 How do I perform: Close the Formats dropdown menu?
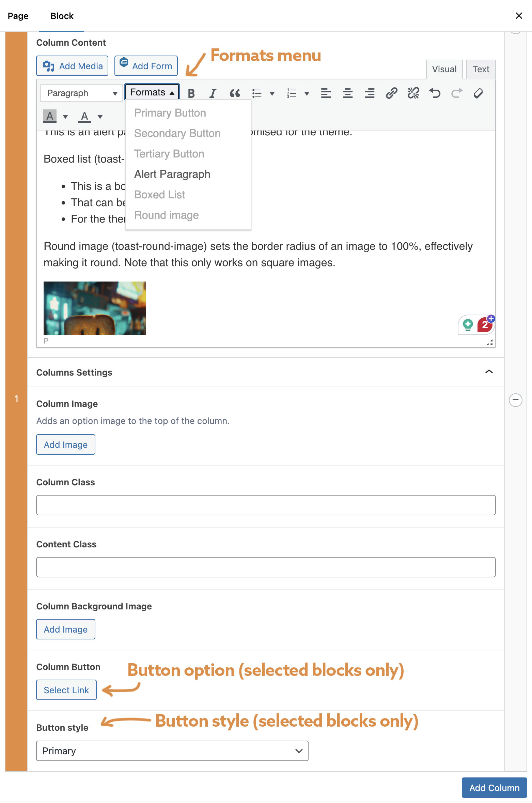(x=152, y=92)
